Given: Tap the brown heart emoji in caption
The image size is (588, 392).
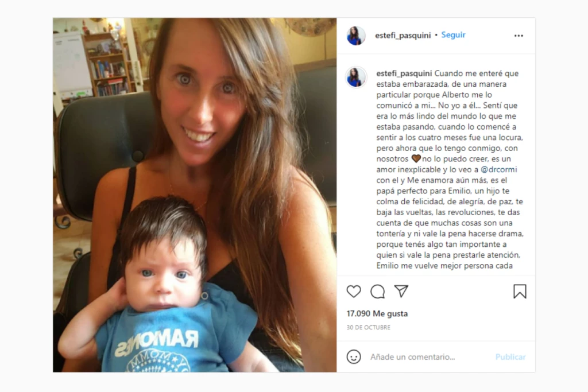Looking at the screenshot, I should (416, 158).
